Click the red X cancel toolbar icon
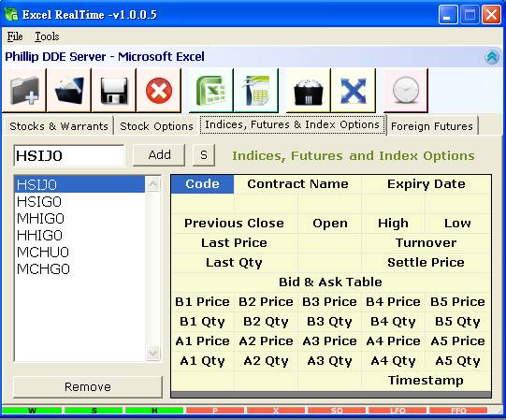 (159, 91)
